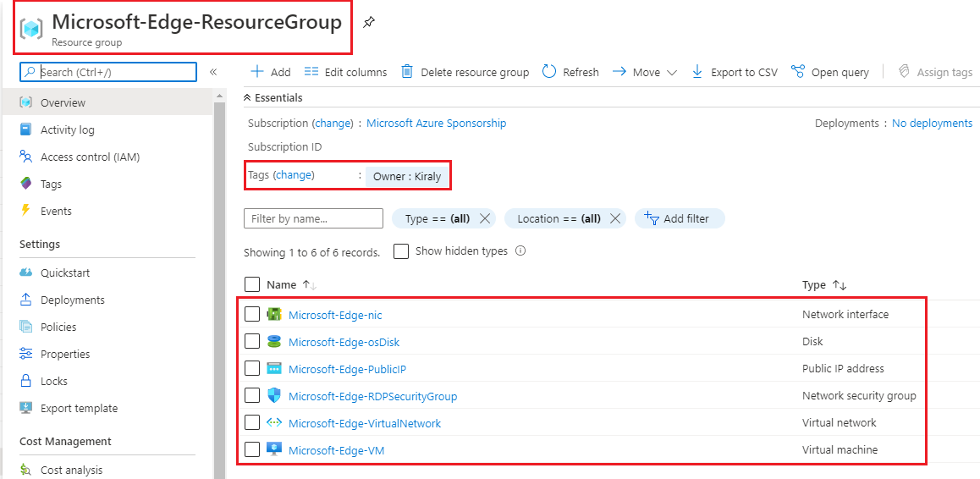
Task: Click the Refresh toolbar icon
Action: 549,72
